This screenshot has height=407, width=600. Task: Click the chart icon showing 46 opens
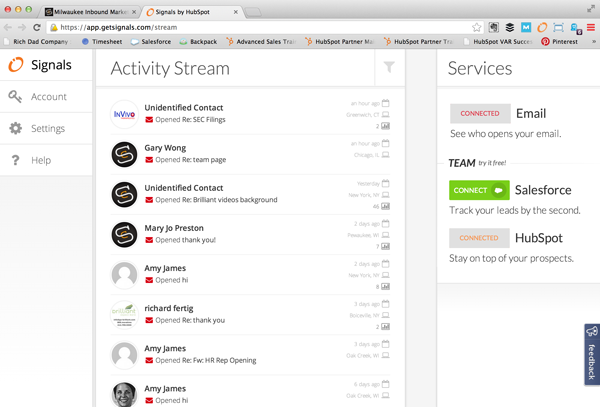(x=386, y=206)
